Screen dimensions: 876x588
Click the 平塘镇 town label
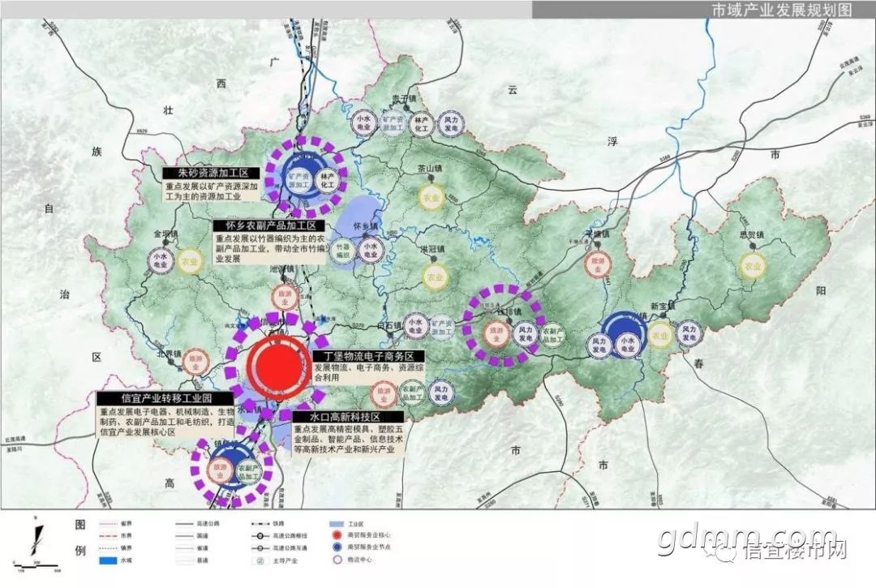[x=597, y=234]
